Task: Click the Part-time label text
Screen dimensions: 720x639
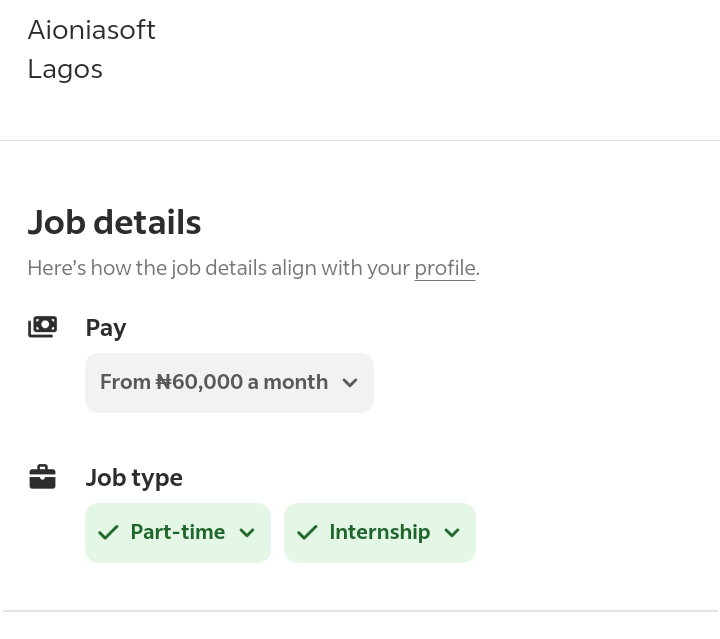Action: click(178, 532)
